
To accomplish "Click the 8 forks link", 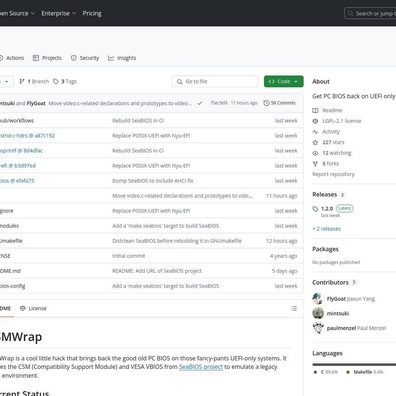I will 330,164.
